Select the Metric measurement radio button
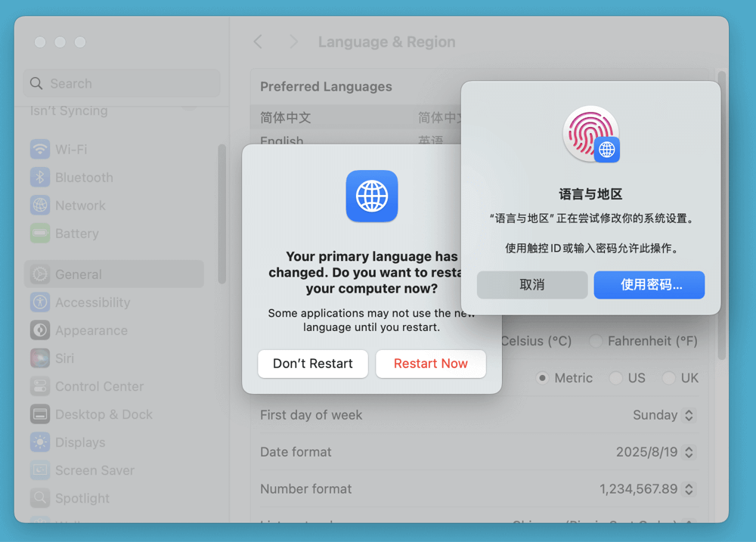This screenshot has width=756, height=542. pos(542,378)
